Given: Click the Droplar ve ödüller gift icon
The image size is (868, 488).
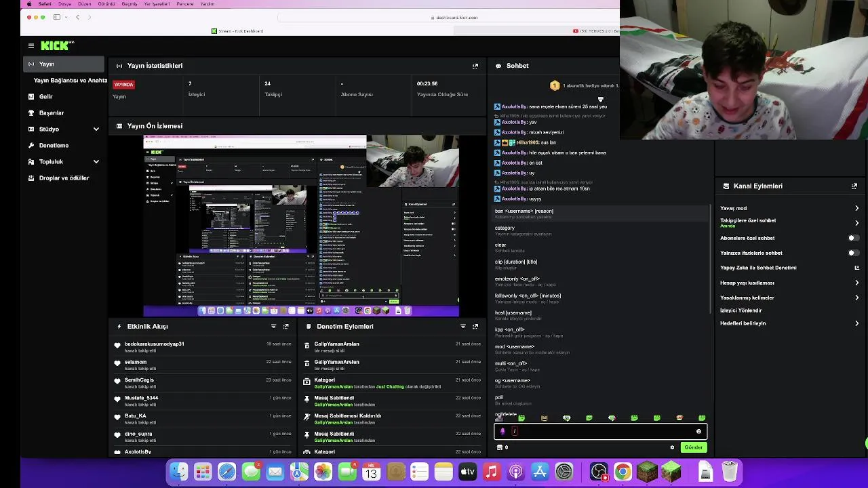Looking at the screenshot, I should pyautogui.click(x=31, y=178).
